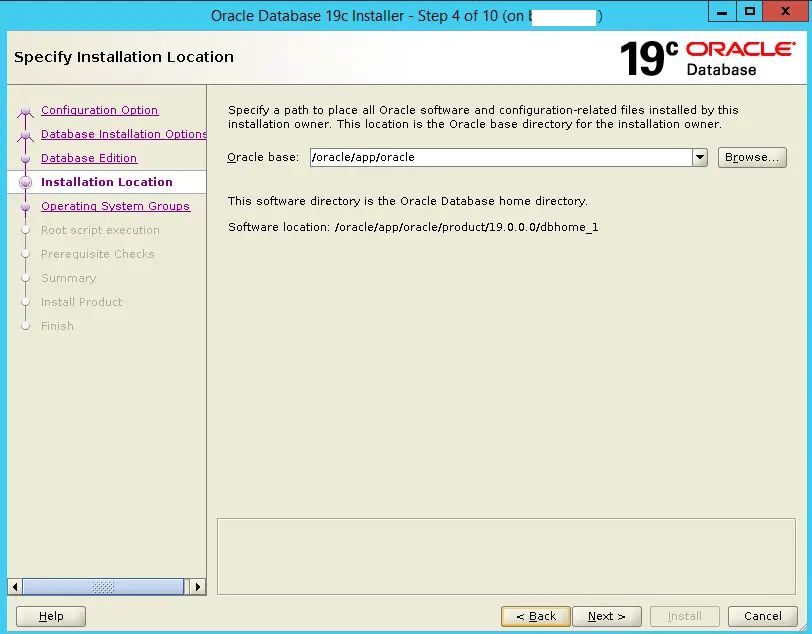Screen dimensions: 812x634
Task: Close the installer window
Action: pos(785,11)
